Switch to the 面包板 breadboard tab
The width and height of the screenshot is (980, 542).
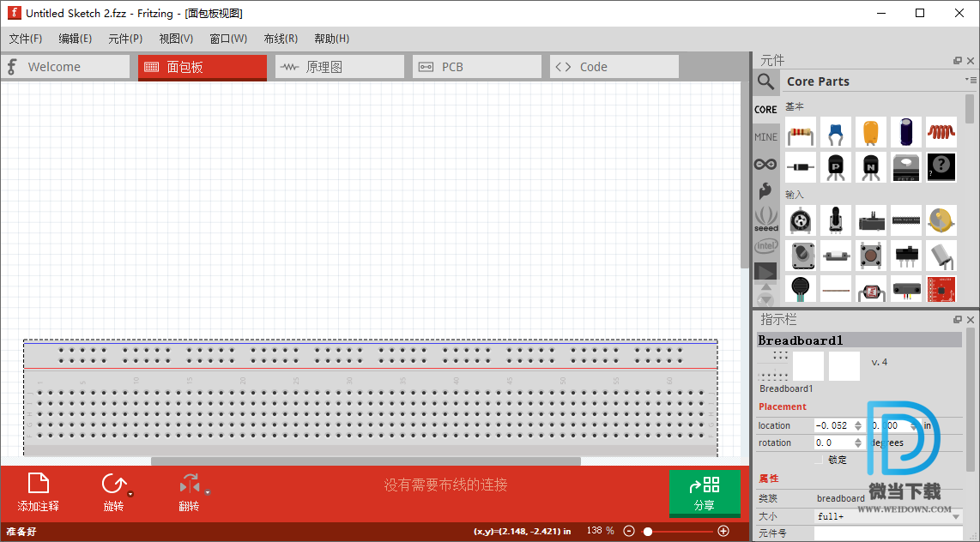click(x=203, y=67)
